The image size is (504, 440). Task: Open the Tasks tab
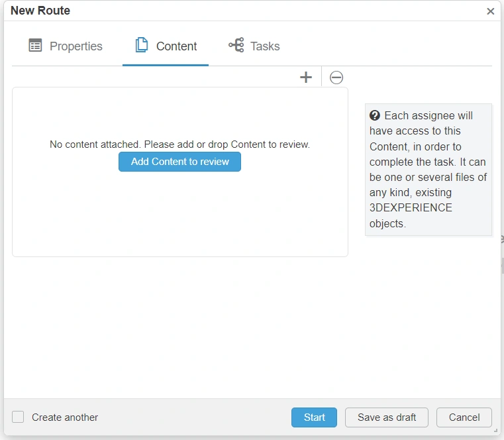coord(264,46)
